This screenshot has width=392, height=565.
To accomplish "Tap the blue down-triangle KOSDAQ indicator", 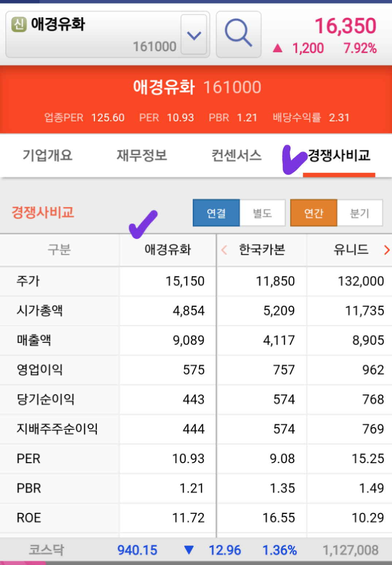I will [x=189, y=550].
